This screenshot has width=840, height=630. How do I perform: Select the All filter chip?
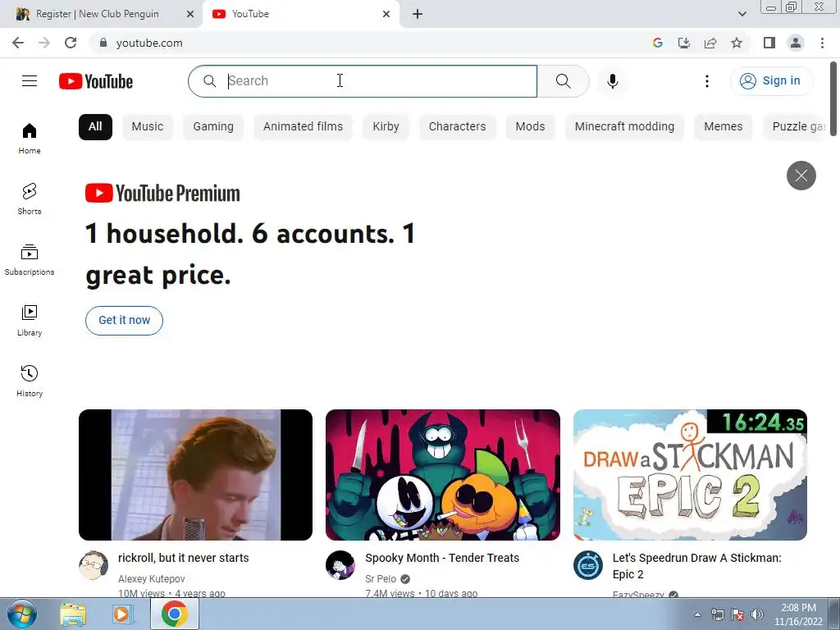click(x=95, y=127)
